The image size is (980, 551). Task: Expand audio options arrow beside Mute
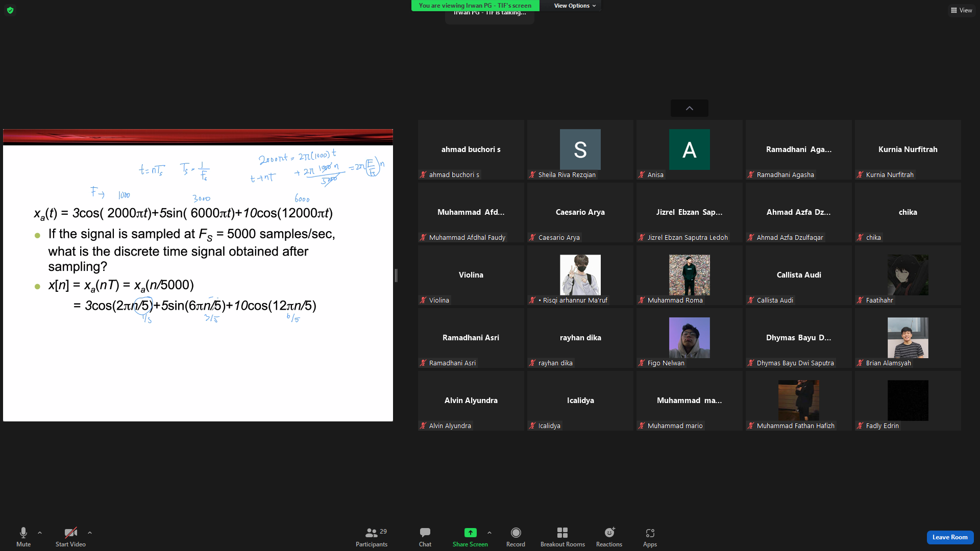40,533
